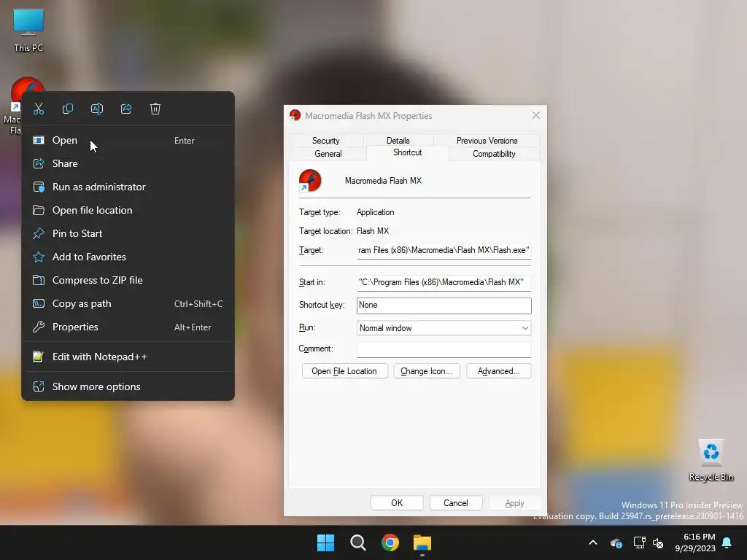
Task: Click the This PC desktop icon
Action: pyautogui.click(x=28, y=29)
